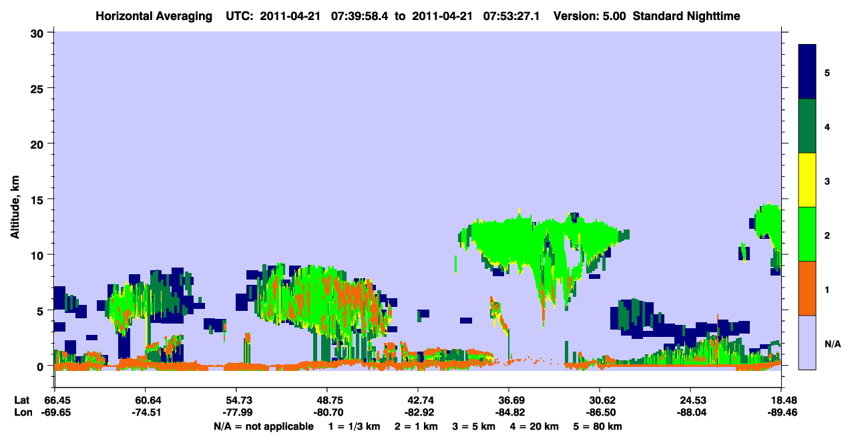Click legend text 'N/A = not applicable'
This screenshot has width=868, height=445.
click(x=263, y=426)
